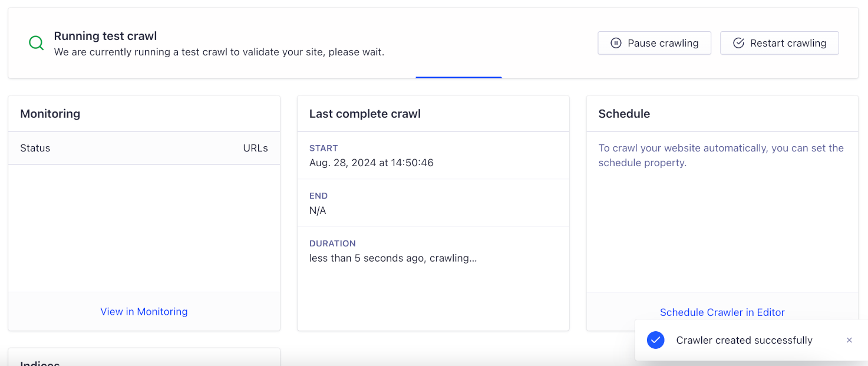Click the Crawler created successfully message text
Screen dimensions: 868x366
click(x=744, y=340)
